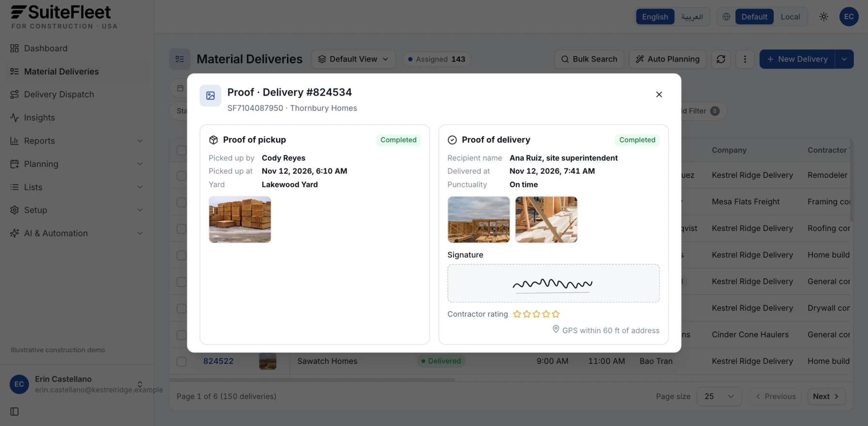The image size is (868, 426).
Task: Select Default timezone mode
Action: [x=754, y=16]
